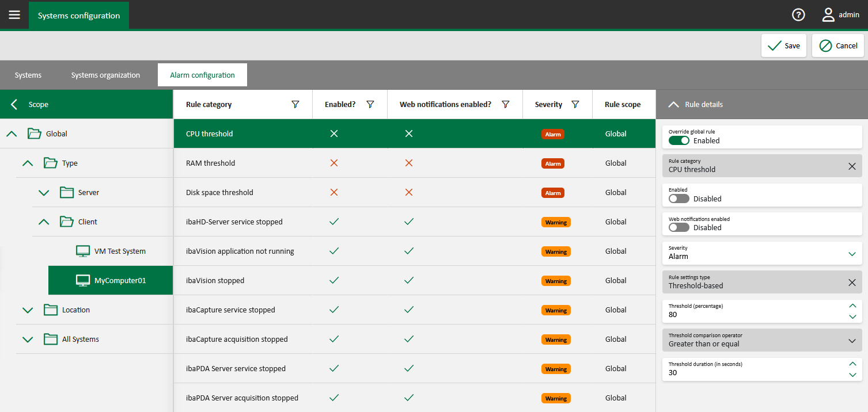868x412 pixels.
Task: Click the Alarm badge in CPU threshold row
Action: [553, 134]
